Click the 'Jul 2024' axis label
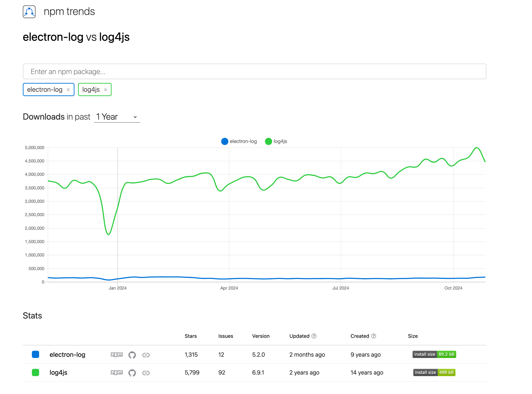The height and width of the screenshot is (394, 532). point(341,288)
